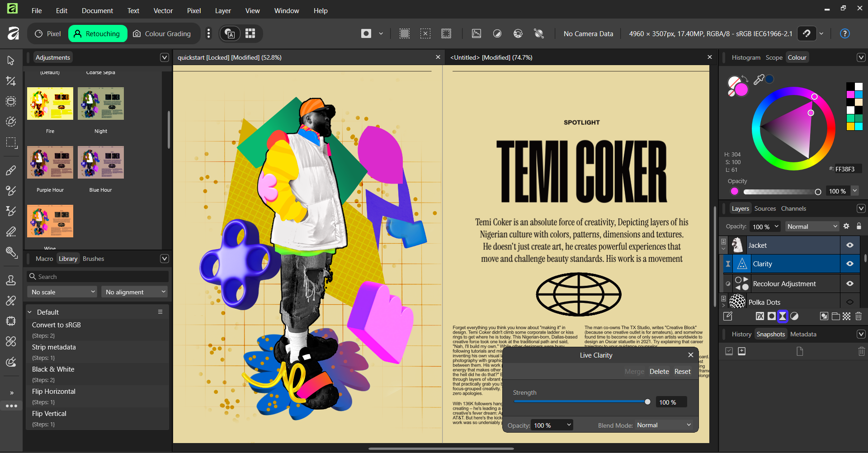
Task: Click the Invert Pixel Selection icon
Action: [446, 33]
